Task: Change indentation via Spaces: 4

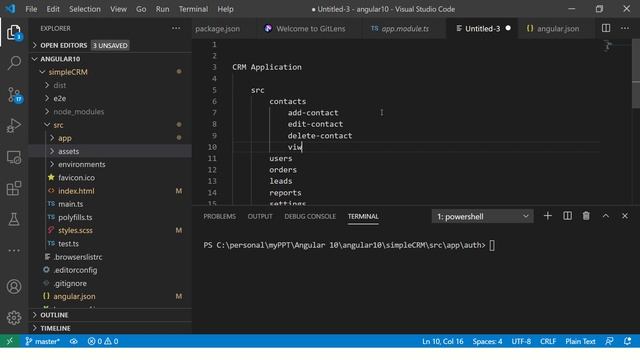Action: coord(487,341)
